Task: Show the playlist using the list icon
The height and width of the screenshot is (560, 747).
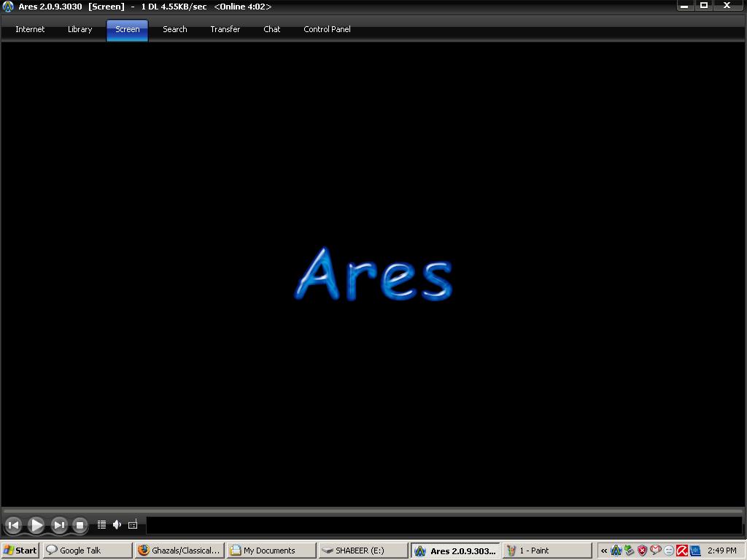Action: (101, 525)
